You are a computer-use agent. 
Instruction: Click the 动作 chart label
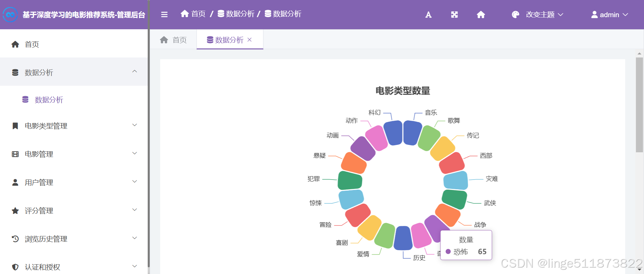tap(352, 121)
